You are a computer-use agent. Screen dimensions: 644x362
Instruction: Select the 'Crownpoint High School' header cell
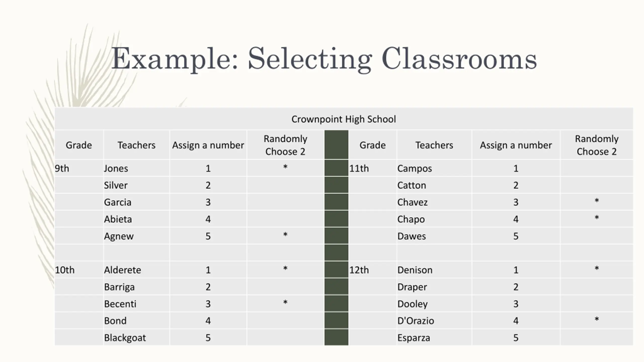(x=344, y=119)
